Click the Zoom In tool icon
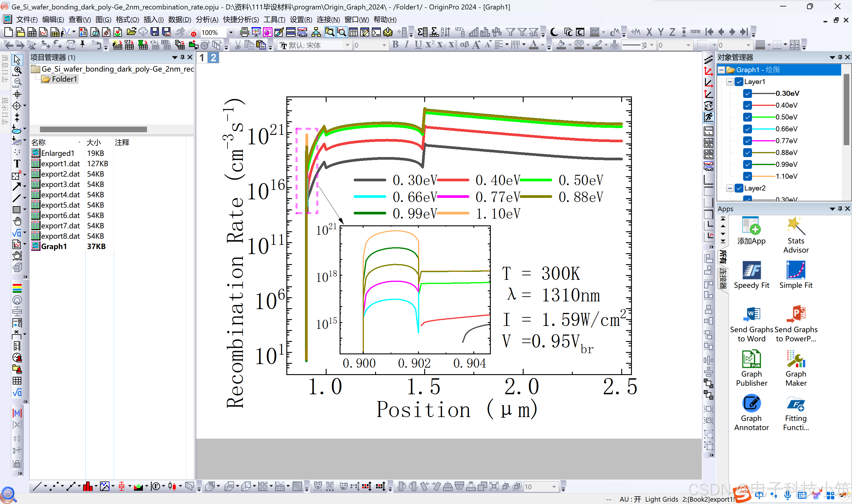Screen dimensions: 852x504 (17, 70)
